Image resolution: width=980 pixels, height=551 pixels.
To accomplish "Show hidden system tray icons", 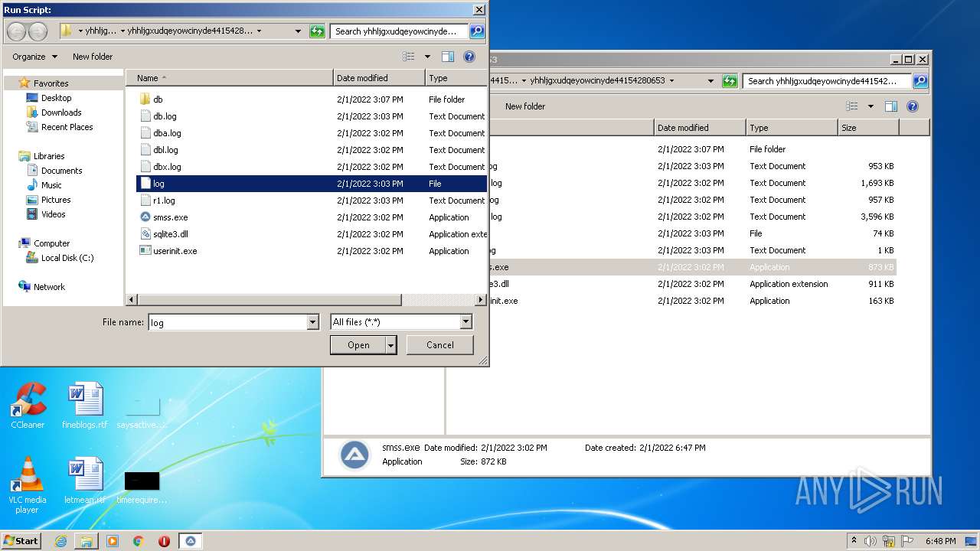I will (x=854, y=541).
